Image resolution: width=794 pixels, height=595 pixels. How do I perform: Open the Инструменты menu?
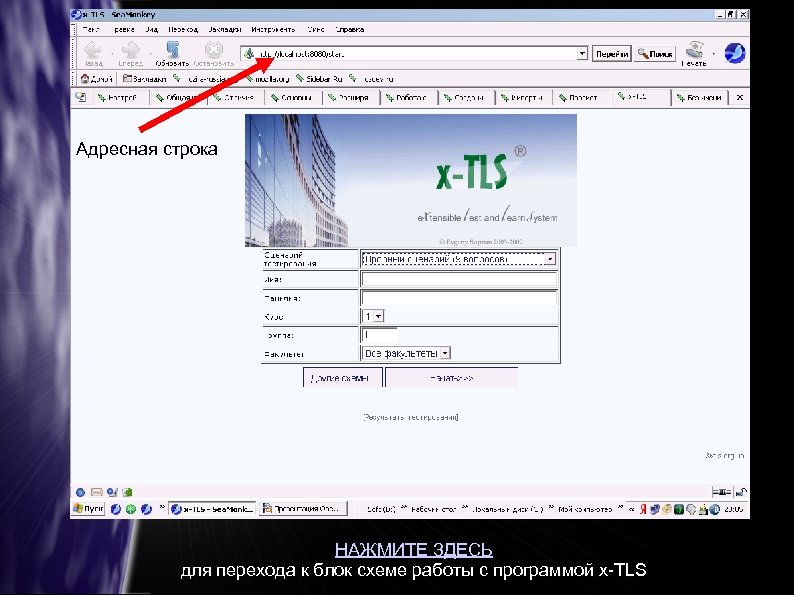pos(273,29)
